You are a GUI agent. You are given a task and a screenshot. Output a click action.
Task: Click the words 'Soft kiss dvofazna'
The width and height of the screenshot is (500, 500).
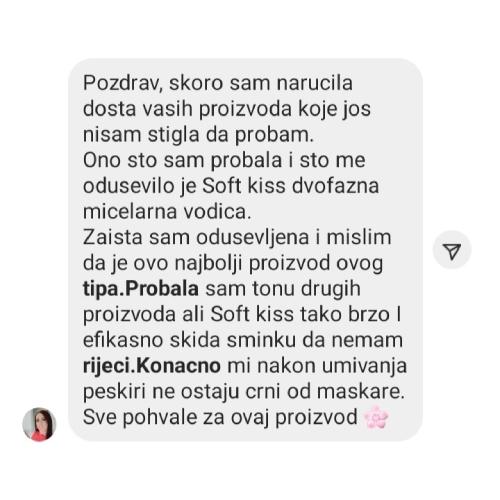291,186
